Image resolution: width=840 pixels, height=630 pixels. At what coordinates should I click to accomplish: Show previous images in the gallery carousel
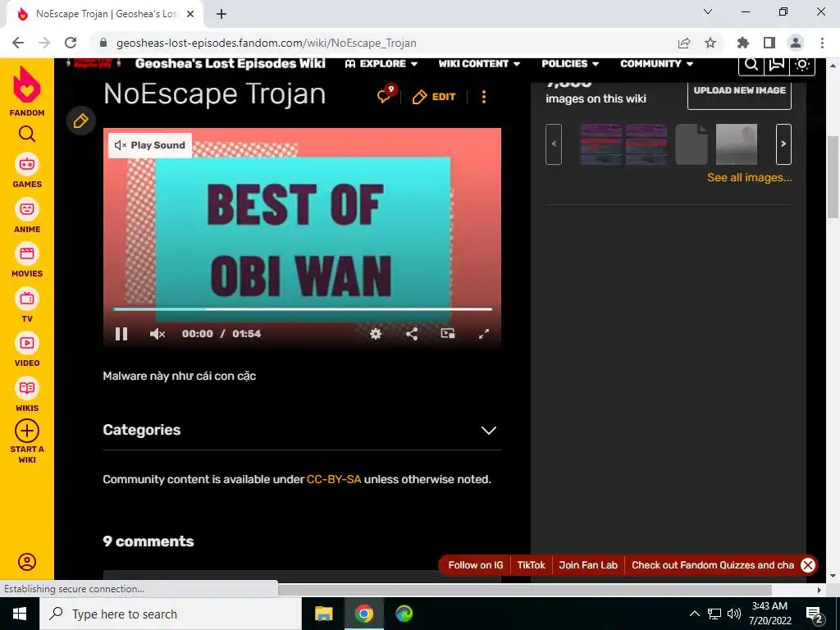[554, 144]
